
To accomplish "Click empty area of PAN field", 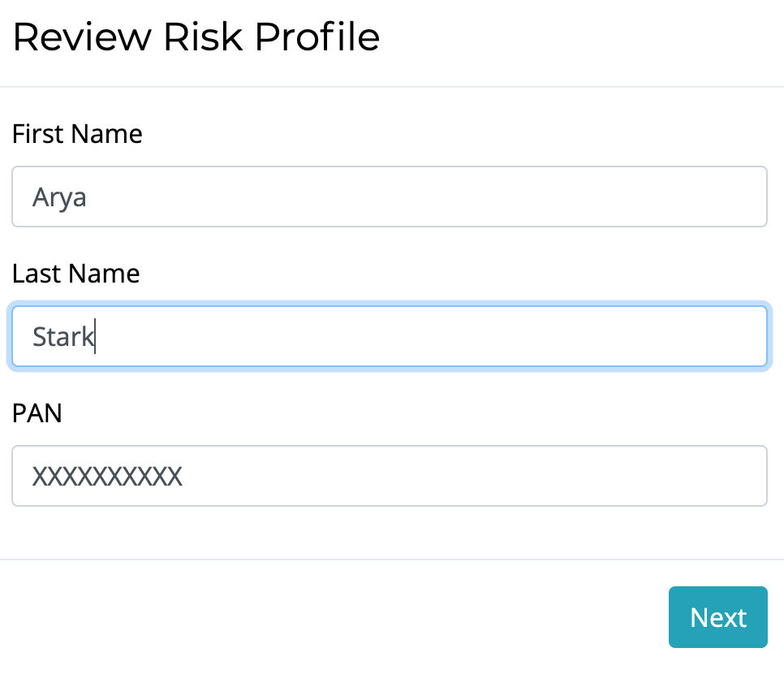I will click(x=475, y=476).
